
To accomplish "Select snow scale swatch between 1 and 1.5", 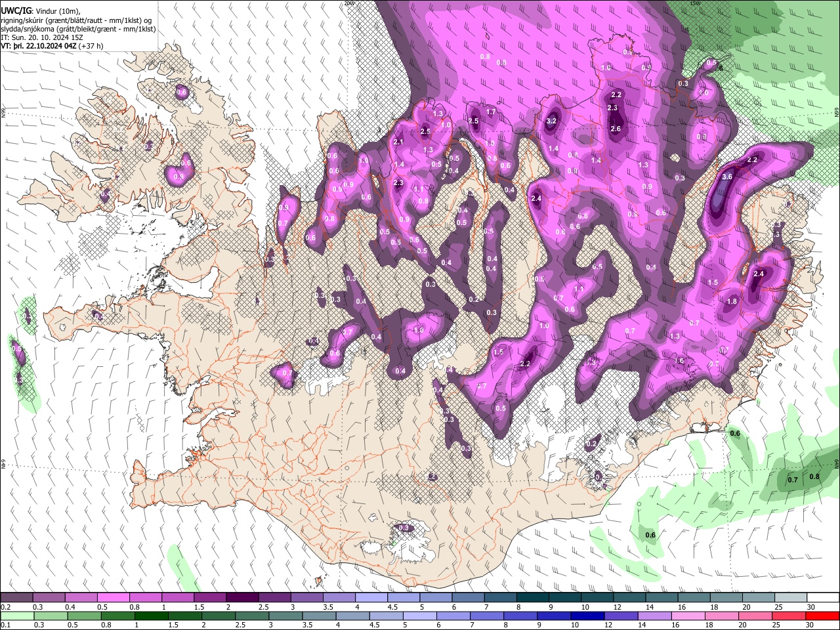I will [177, 598].
